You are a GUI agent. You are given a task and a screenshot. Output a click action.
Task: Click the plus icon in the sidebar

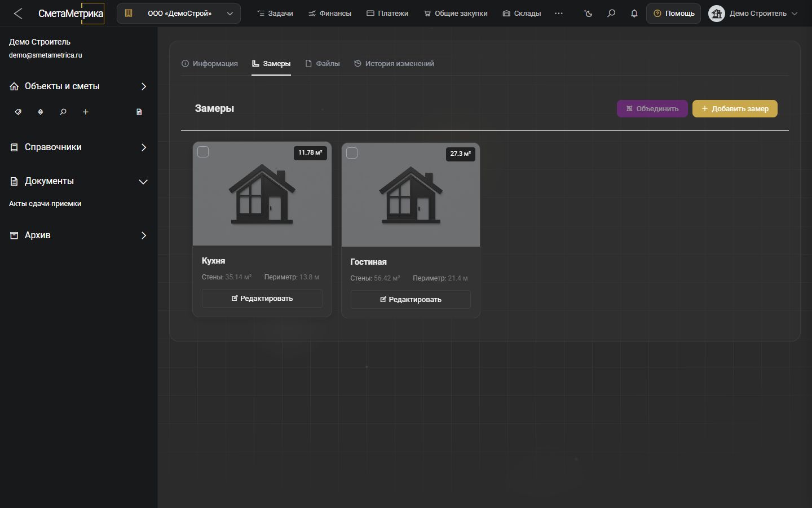tap(86, 112)
